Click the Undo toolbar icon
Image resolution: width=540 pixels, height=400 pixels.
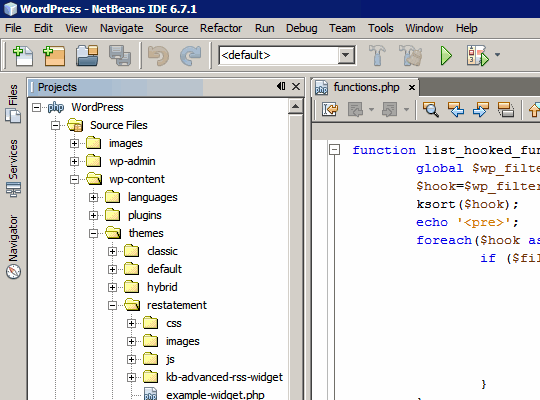pyautogui.click(x=158, y=56)
